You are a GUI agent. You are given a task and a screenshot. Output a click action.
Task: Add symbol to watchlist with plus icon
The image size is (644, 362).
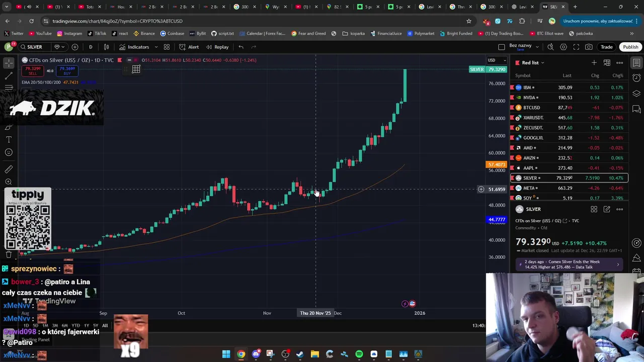click(594, 62)
